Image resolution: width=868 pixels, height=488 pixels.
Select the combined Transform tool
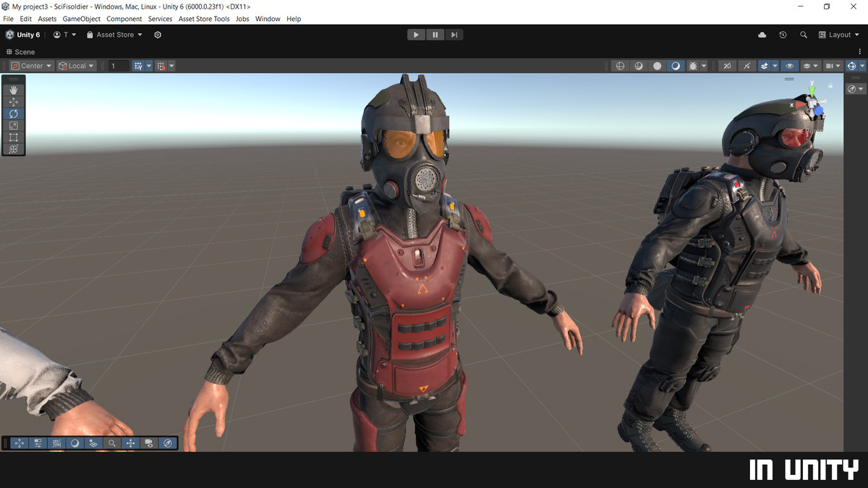click(x=13, y=148)
